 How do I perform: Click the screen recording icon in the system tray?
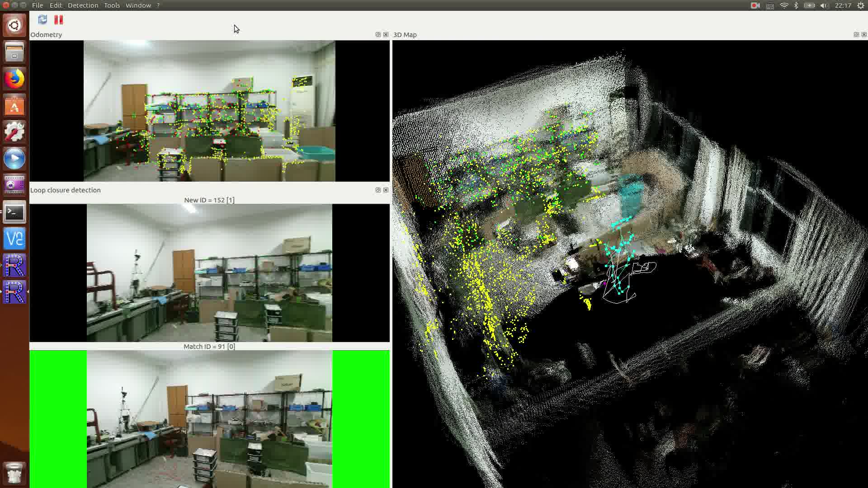click(754, 5)
